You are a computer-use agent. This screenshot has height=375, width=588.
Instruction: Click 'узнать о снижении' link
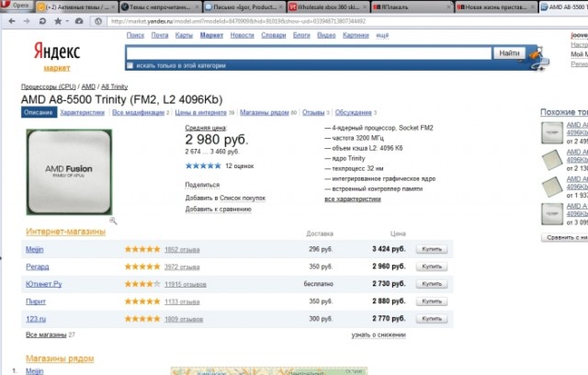379,335
